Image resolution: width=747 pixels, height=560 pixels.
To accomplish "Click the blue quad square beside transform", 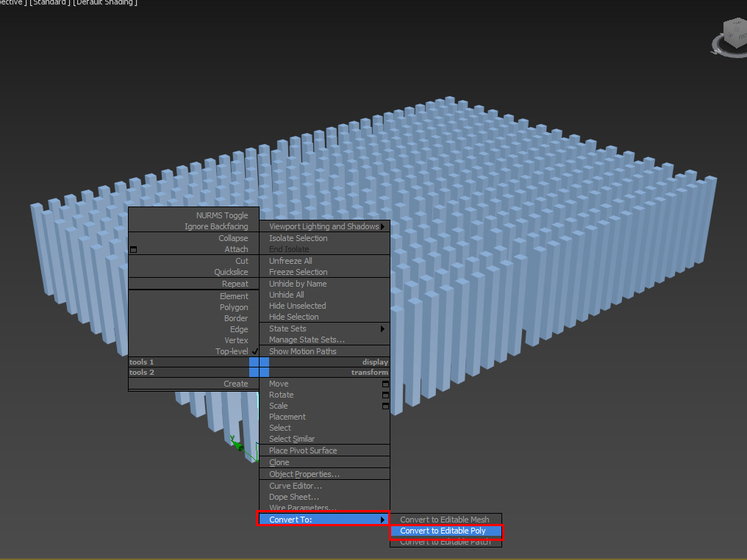I will [265, 372].
